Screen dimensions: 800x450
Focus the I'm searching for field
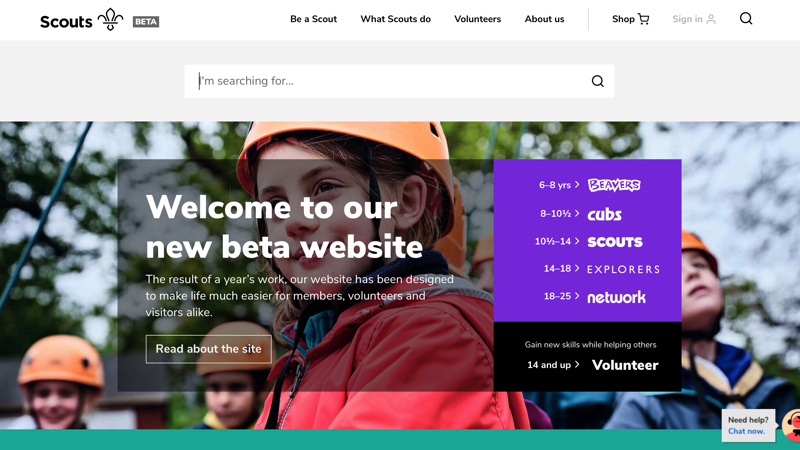(x=399, y=81)
